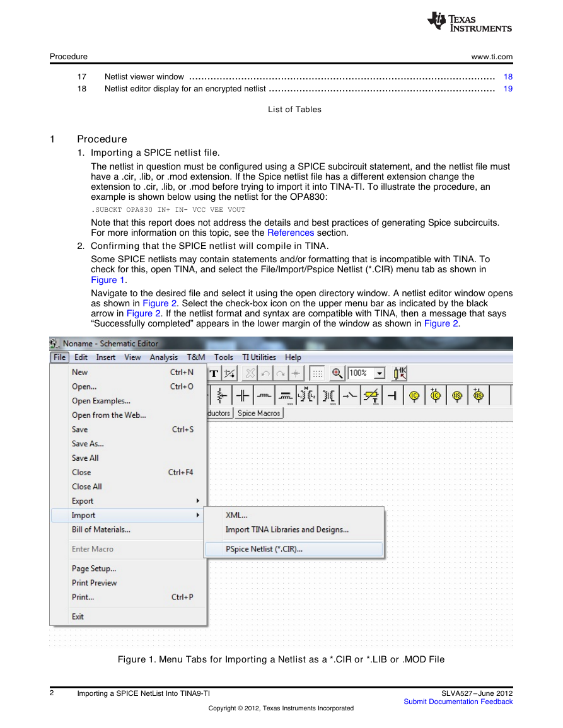Click Submit Documentation Feedback link

pos(458,702)
